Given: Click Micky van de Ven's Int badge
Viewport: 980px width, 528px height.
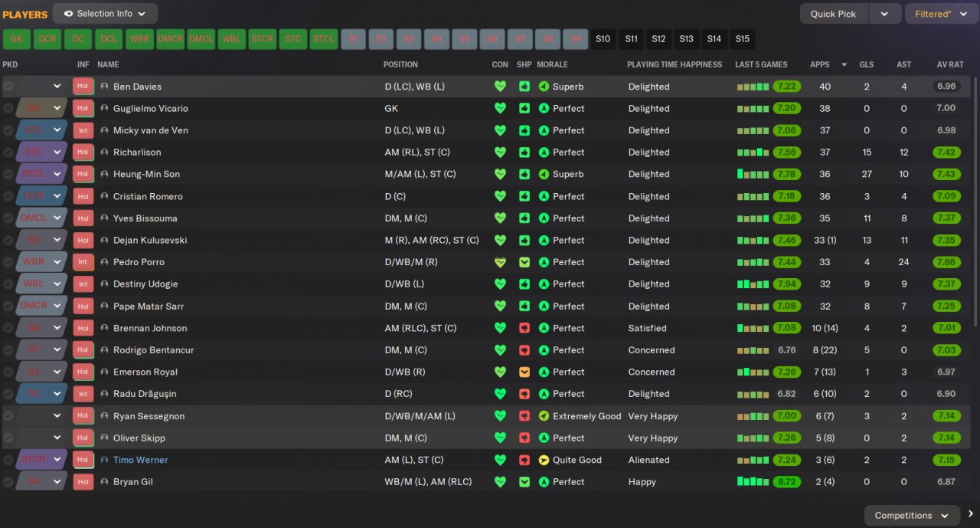Looking at the screenshot, I should click(x=83, y=130).
